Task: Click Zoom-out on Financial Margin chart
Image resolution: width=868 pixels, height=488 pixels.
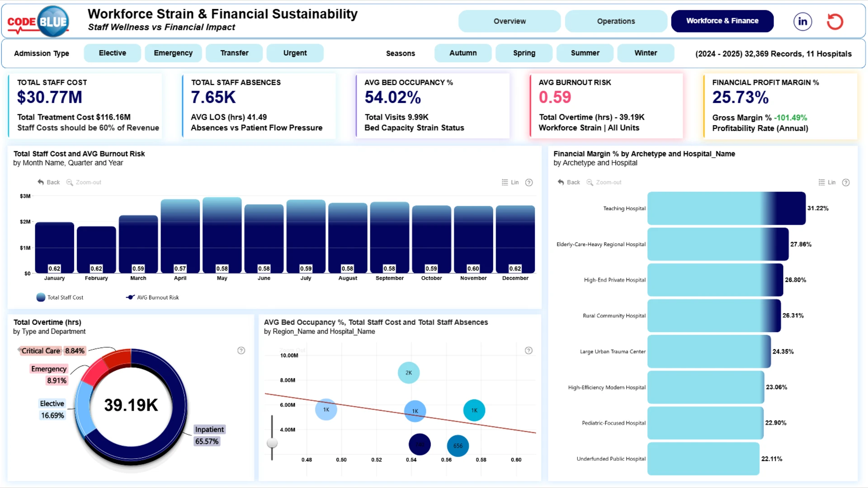Action: pos(604,182)
